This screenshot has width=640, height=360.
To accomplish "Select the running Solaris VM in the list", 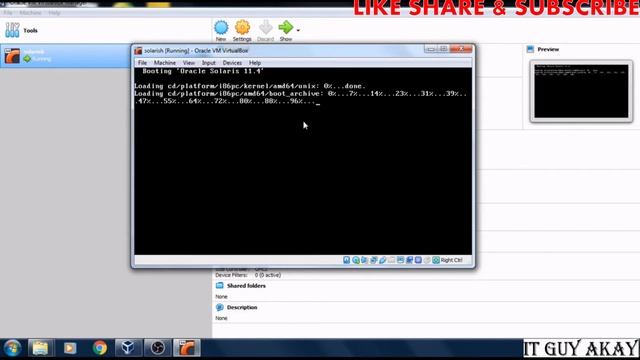I will click(x=65, y=56).
